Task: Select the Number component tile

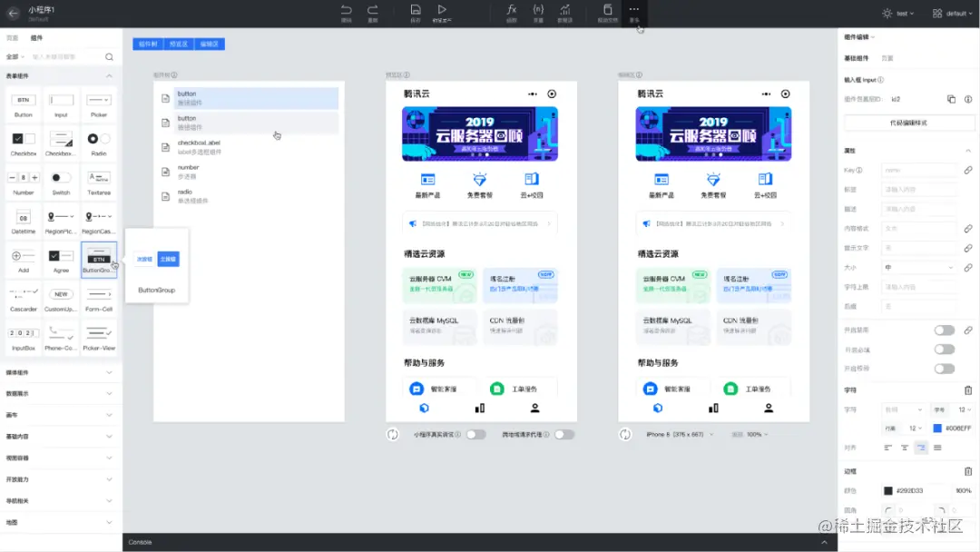Action: click(x=23, y=183)
